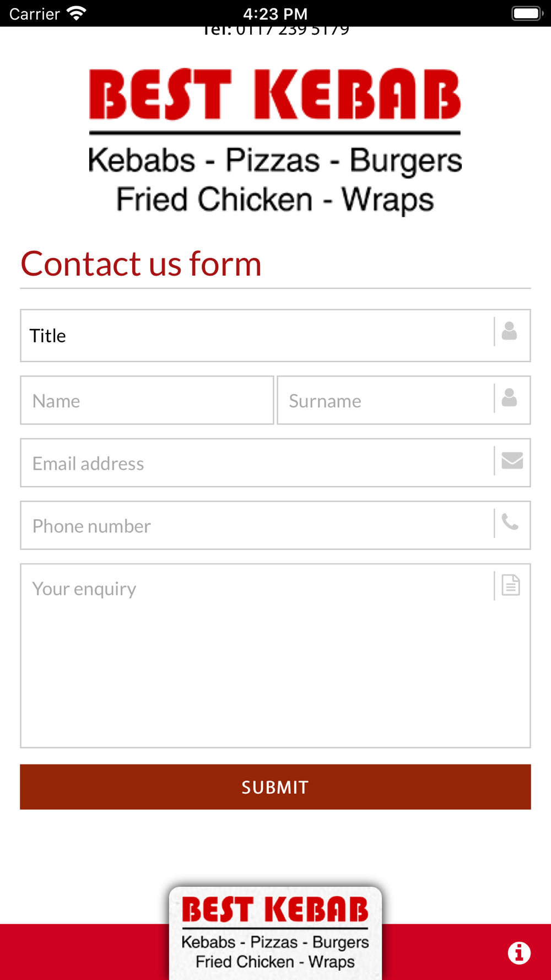
Task: Click the Contact us form heading
Action: pos(141,263)
